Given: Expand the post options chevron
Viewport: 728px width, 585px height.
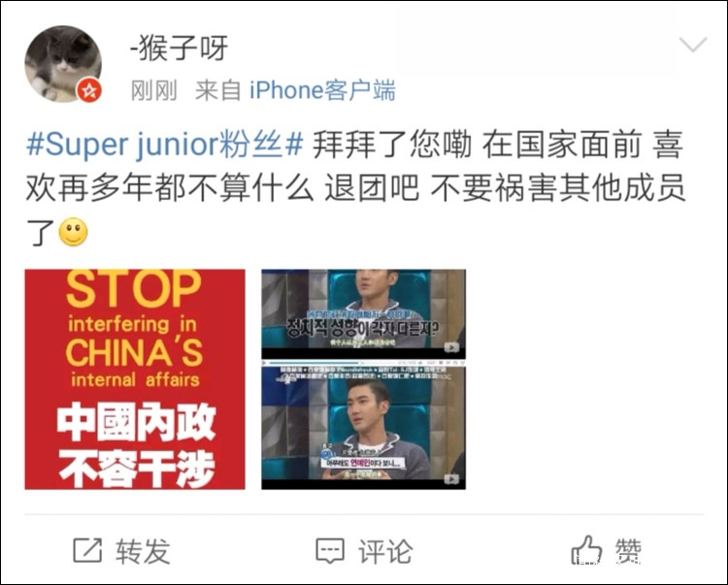Looking at the screenshot, I should tap(693, 45).
